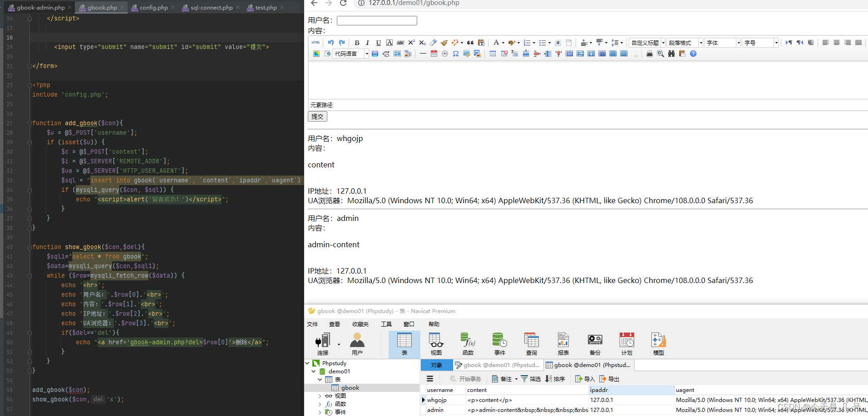This screenshot has height=416, width=868.
Task: Click Navicat 用户 user icon
Action: (357, 344)
